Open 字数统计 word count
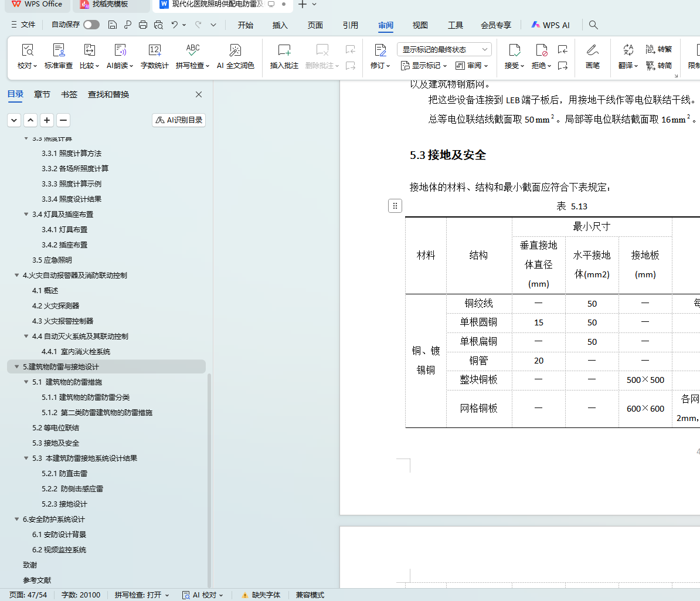This screenshot has width=700, height=601. [x=154, y=57]
